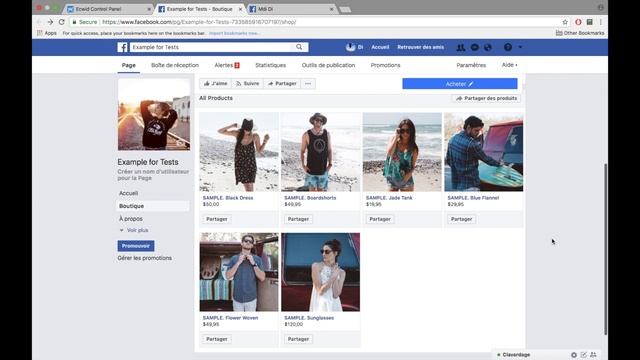Switch to Ecwid Control Panel tab
Viewport: 640px width, 360px height.
[x=108, y=9]
